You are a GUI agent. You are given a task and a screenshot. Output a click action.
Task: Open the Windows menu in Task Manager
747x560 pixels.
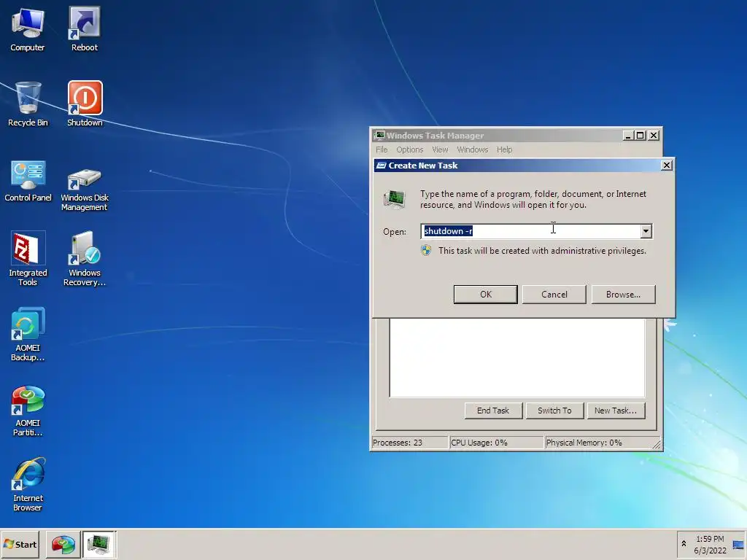(x=473, y=149)
